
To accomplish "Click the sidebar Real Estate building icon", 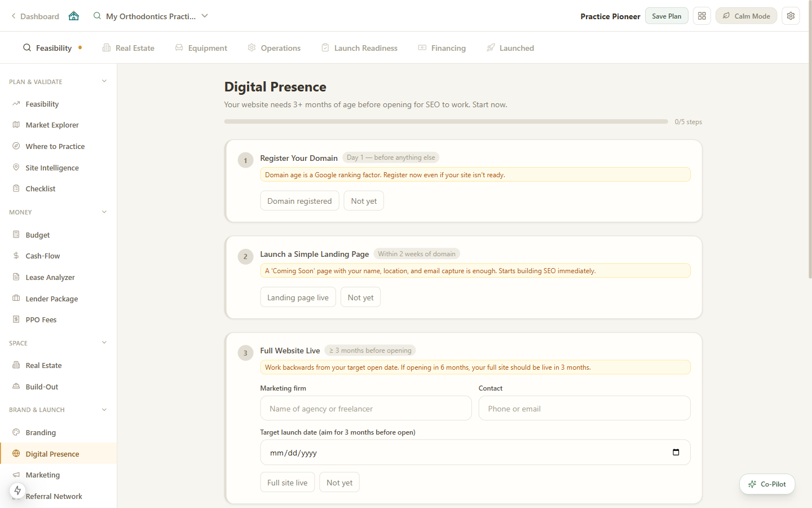I will click(16, 365).
